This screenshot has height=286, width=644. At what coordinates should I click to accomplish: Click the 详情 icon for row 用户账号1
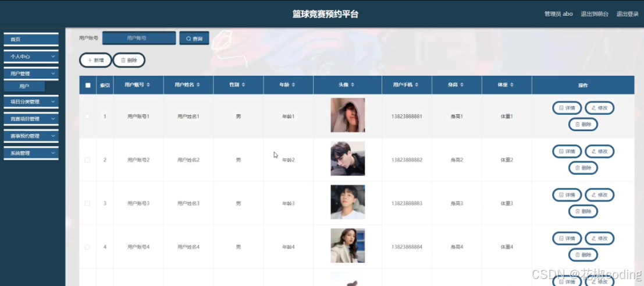click(x=561, y=108)
